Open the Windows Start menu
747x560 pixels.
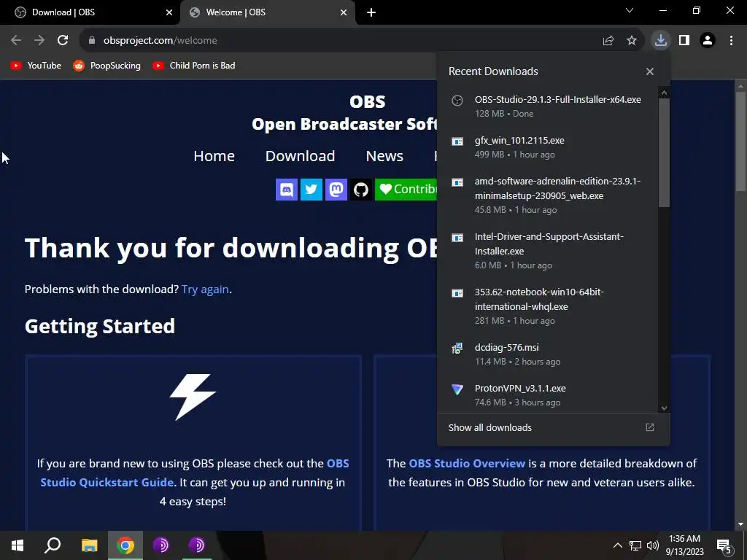18,545
